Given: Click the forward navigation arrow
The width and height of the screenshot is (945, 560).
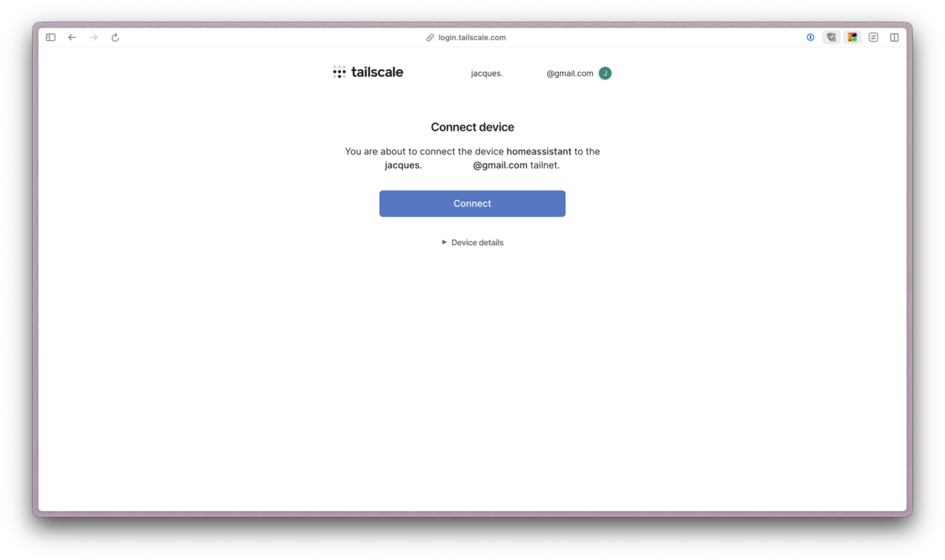Looking at the screenshot, I should pyautogui.click(x=94, y=37).
